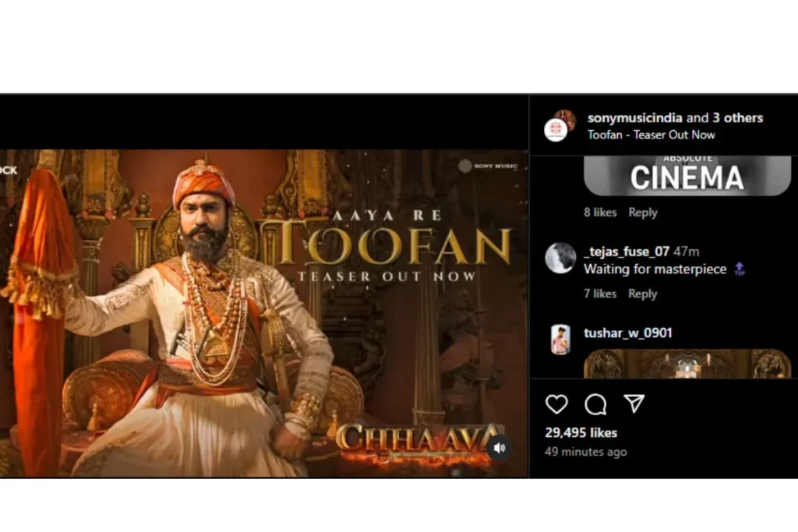Click the Sony Music logo on video
The height and width of the screenshot is (532, 798).
[488, 166]
